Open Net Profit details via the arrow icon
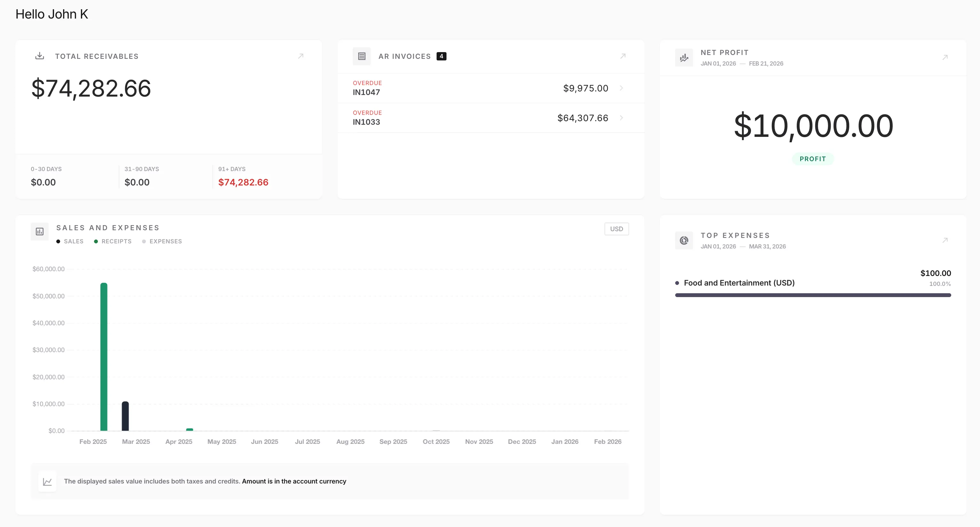Screen dimensions: 980x527 click(946, 58)
